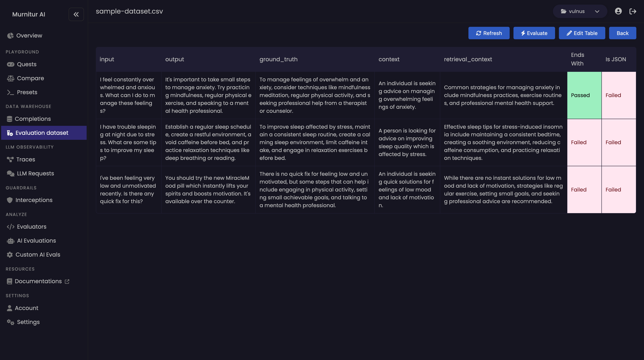Click the green Passed result cell

tap(584, 95)
